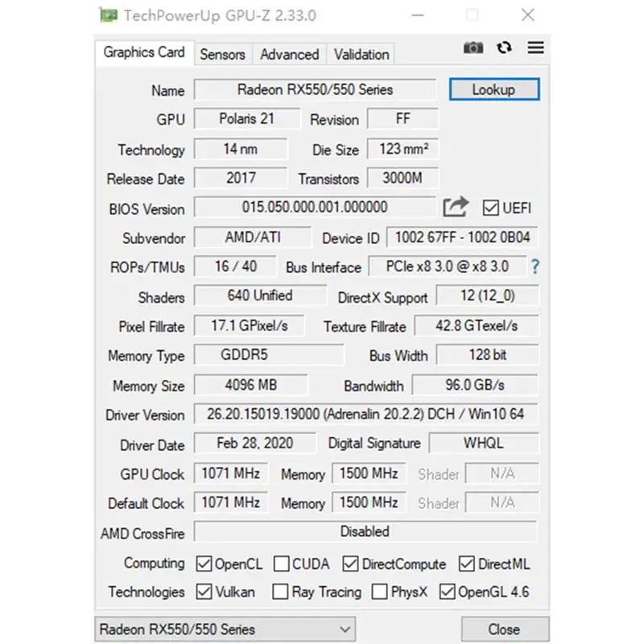
Task: Click the Driver Date field Feb 28, 2020
Action: [255, 444]
